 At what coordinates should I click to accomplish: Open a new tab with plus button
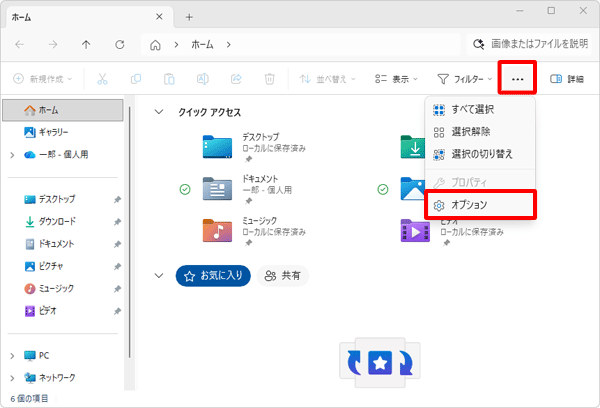189,17
